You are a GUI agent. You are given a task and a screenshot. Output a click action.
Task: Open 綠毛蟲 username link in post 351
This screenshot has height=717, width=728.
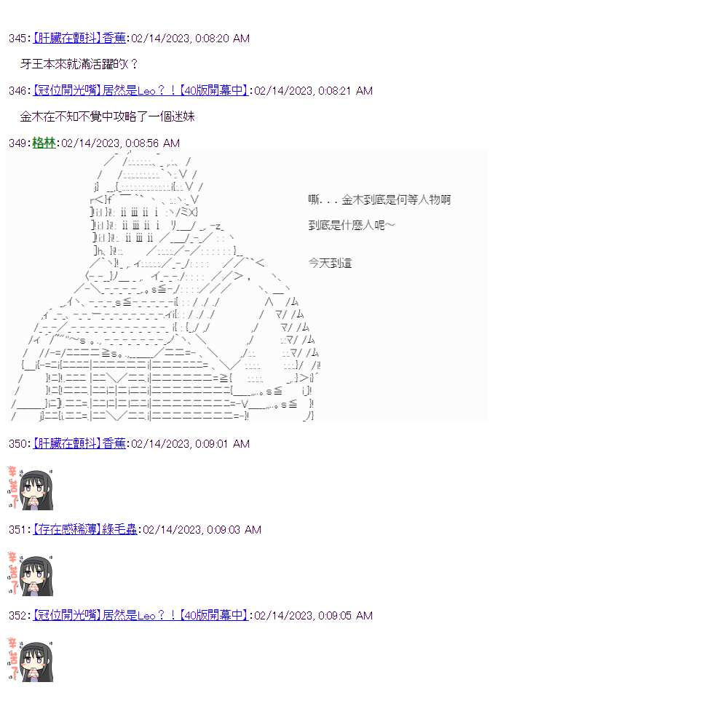point(85,529)
